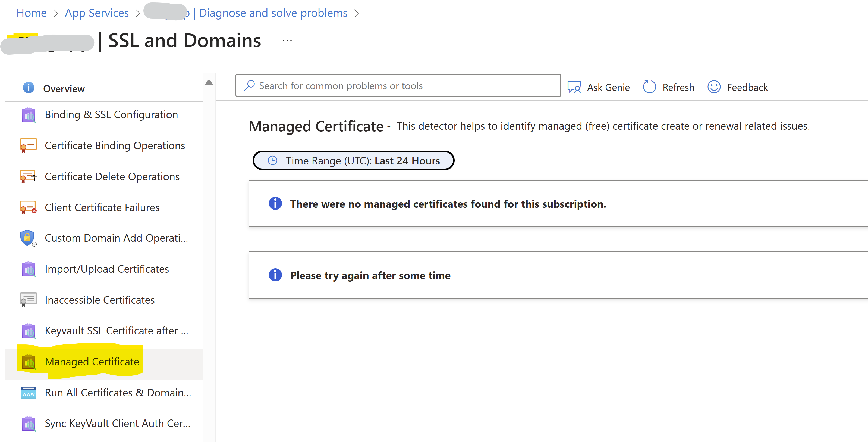Navigate to App Services breadcrumb
Viewport: 868px width, 442px height.
click(97, 13)
